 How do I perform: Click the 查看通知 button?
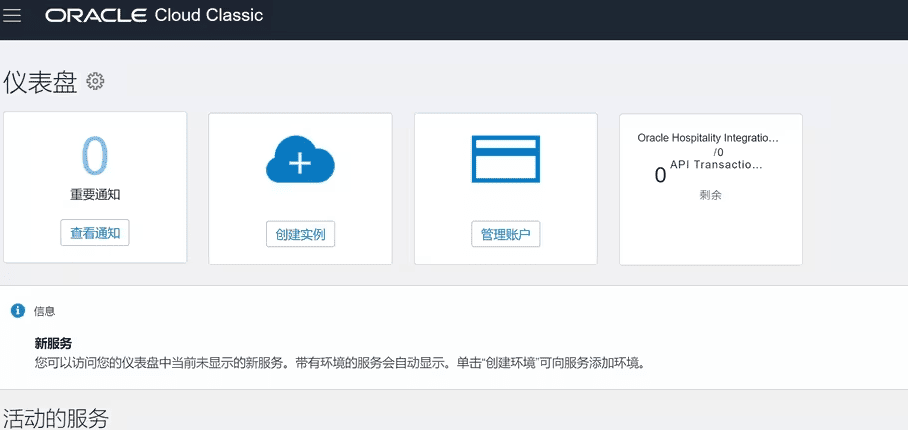point(95,233)
